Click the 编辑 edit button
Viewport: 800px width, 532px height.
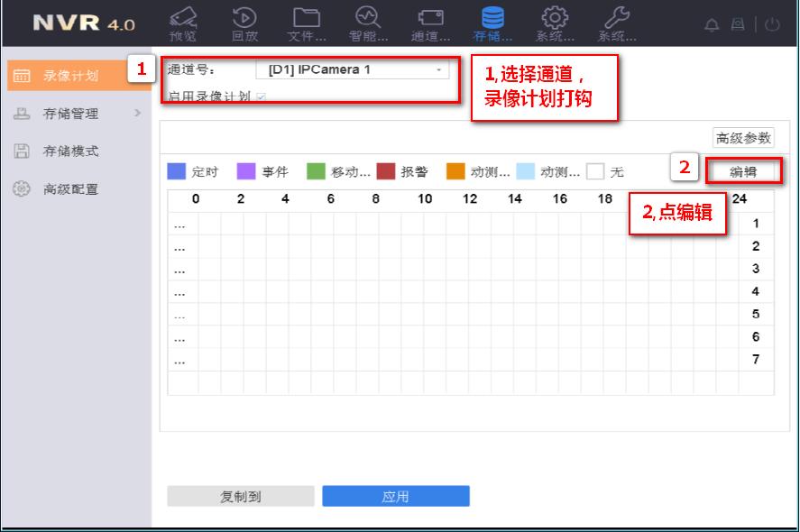pos(745,169)
